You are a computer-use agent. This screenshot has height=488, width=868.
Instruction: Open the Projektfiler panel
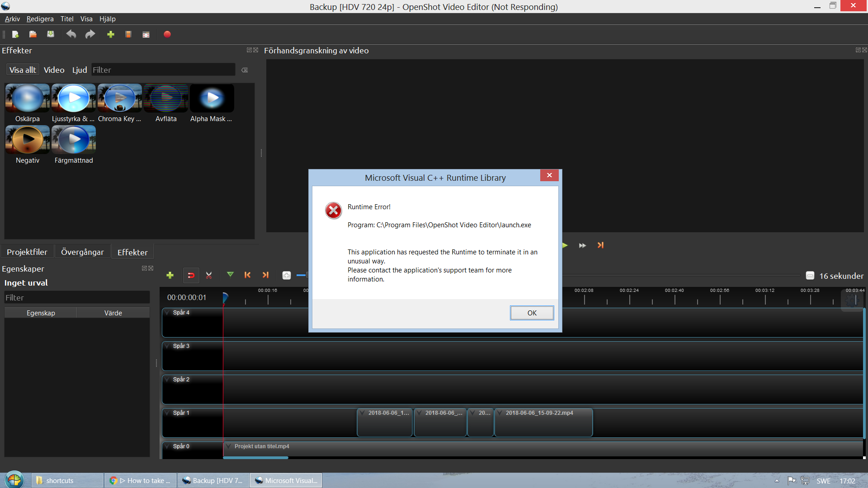pyautogui.click(x=27, y=252)
